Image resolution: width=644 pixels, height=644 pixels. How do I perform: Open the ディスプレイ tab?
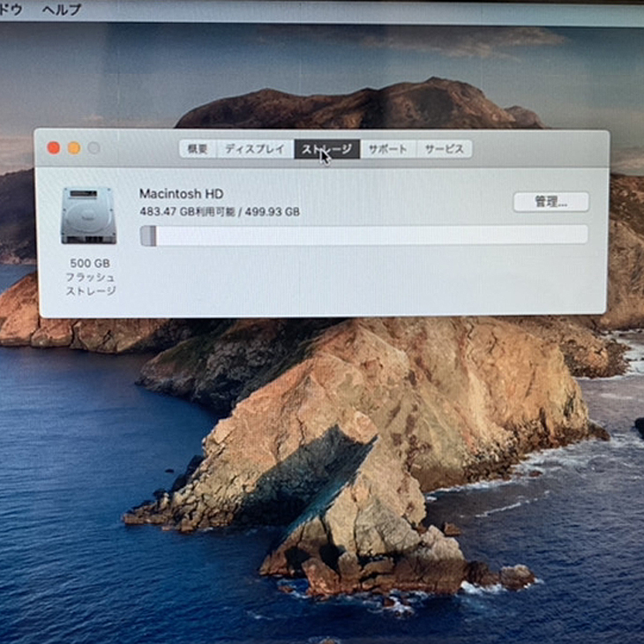click(x=254, y=149)
